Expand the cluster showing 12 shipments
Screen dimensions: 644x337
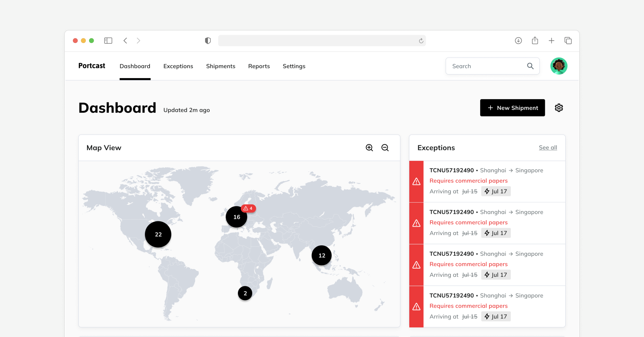(x=321, y=255)
